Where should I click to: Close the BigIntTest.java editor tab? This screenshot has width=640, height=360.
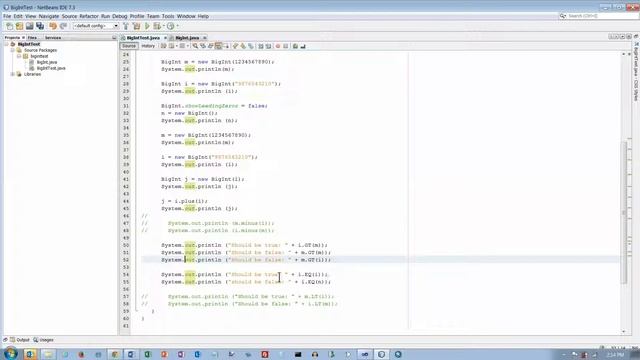tap(165, 38)
